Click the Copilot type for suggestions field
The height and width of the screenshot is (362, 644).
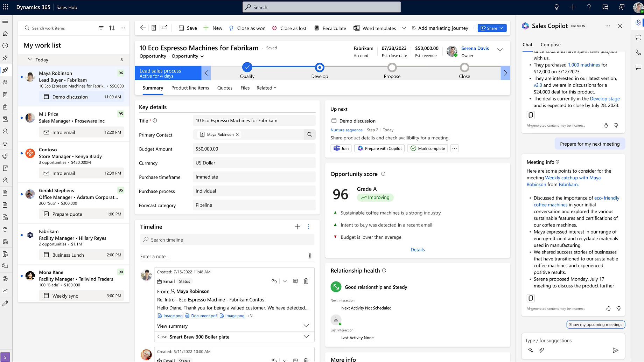coord(573,340)
